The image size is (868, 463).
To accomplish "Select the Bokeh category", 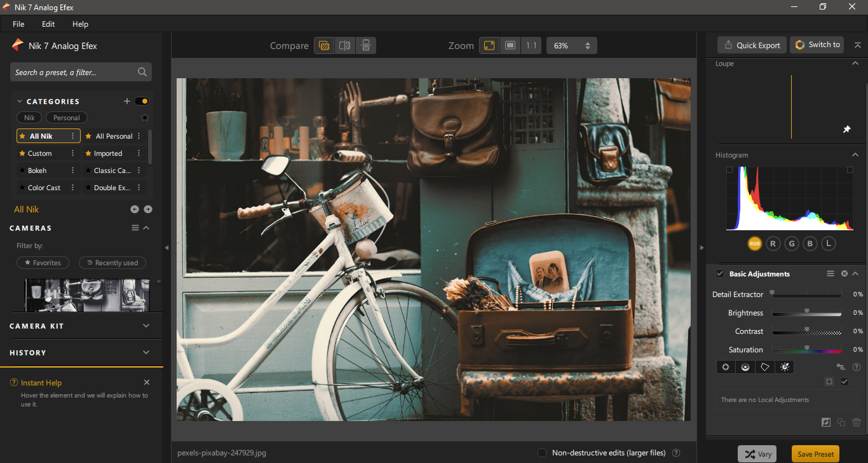I will click(x=37, y=170).
